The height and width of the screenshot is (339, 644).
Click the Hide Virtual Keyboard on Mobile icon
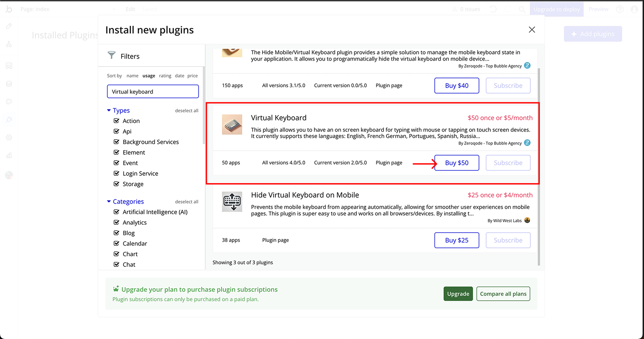(x=232, y=202)
